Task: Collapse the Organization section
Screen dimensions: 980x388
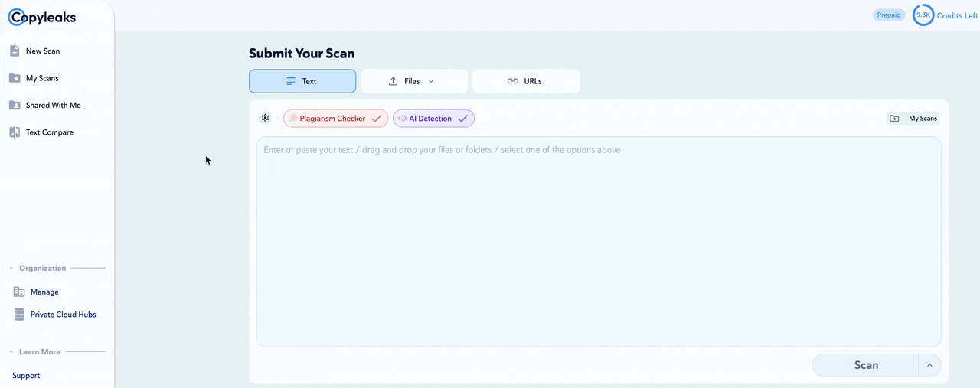Action: [11, 269]
